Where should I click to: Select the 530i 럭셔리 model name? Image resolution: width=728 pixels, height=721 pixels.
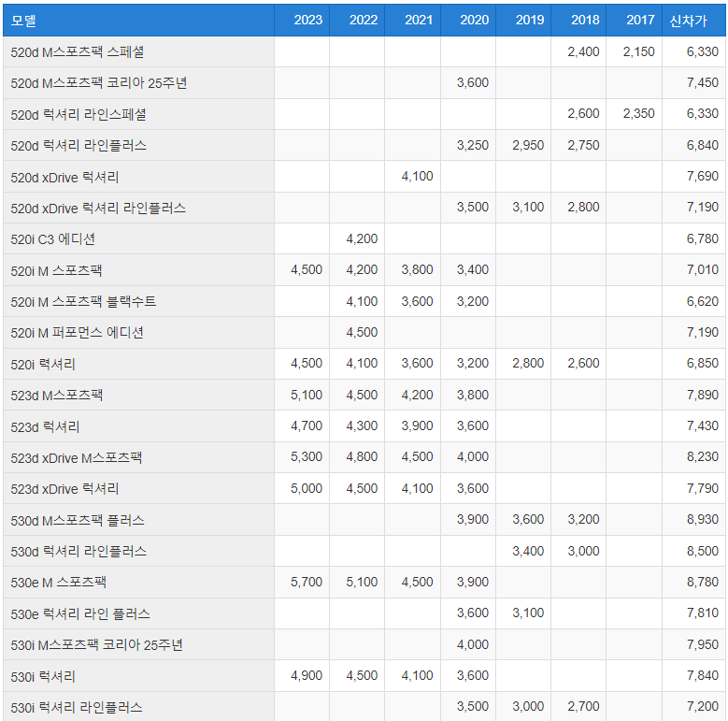(43, 676)
